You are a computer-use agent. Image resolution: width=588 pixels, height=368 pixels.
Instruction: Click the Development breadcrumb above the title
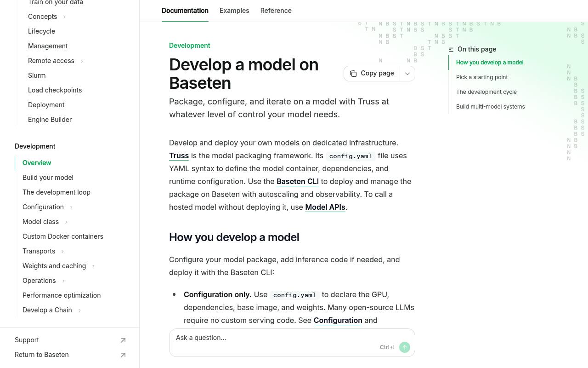[189, 46]
